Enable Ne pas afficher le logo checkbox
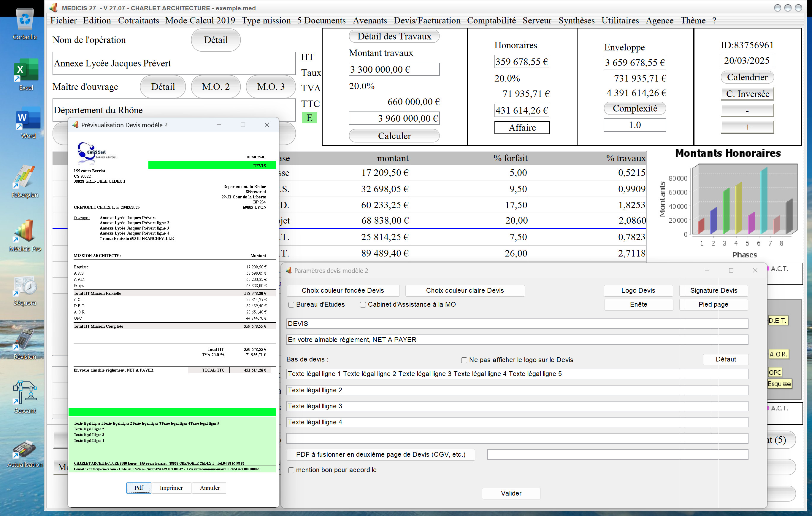 click(464, 360)
